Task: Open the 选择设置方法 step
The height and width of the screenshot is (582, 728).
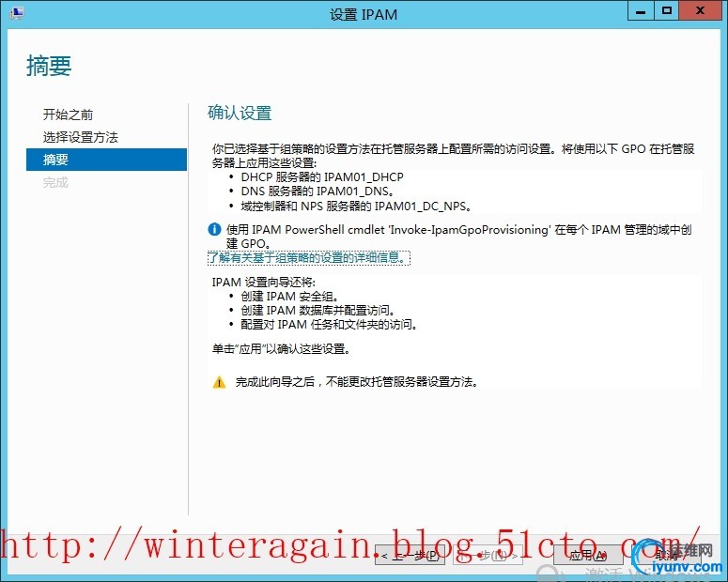Action: [81, 137]
